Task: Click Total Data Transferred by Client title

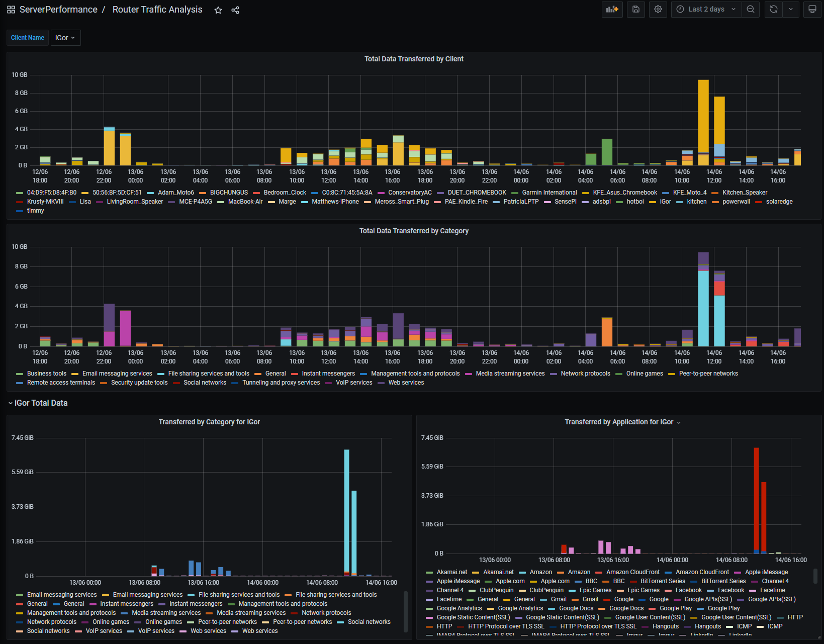Action: click(414, 59)
